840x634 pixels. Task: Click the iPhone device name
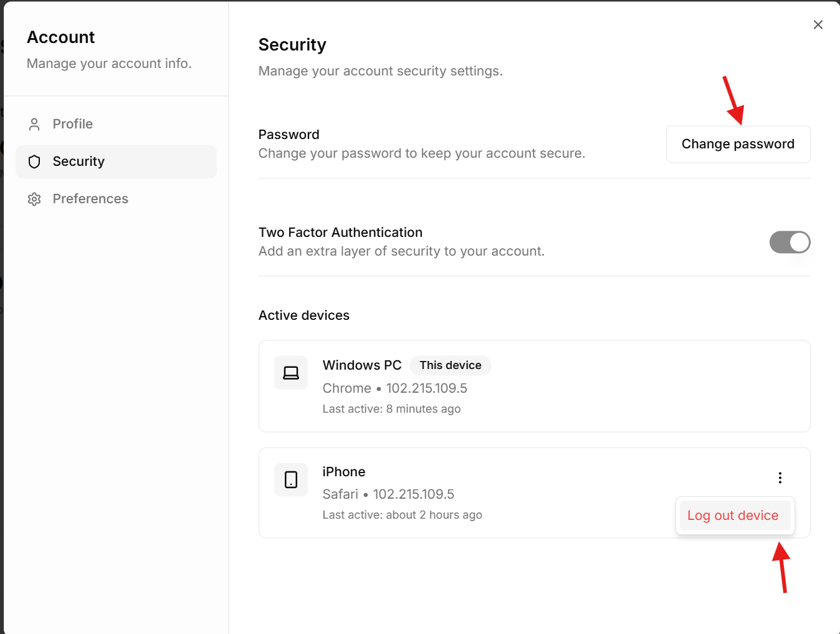coord(344,472)
